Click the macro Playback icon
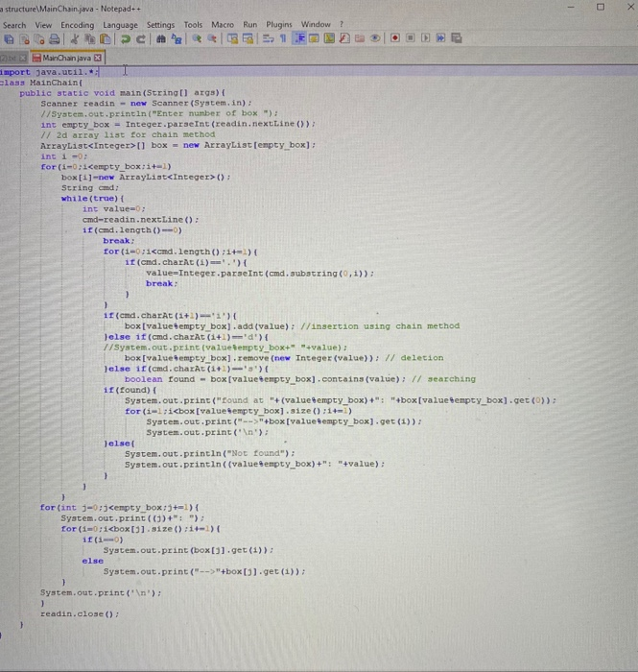The width and height of the screenshot is (638, 672). [425, 38]
